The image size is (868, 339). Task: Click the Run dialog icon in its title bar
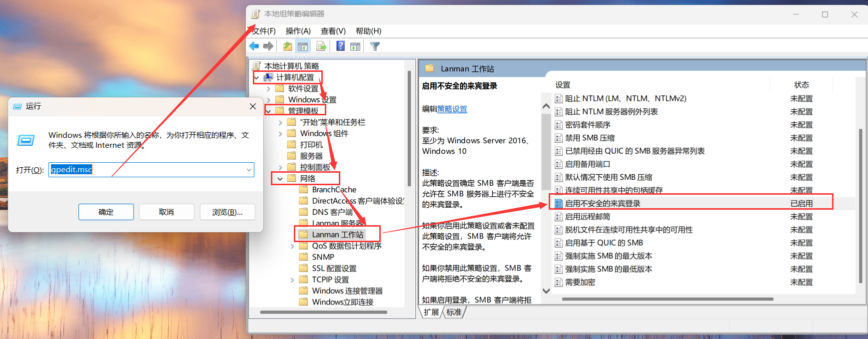tap(17, 106)
